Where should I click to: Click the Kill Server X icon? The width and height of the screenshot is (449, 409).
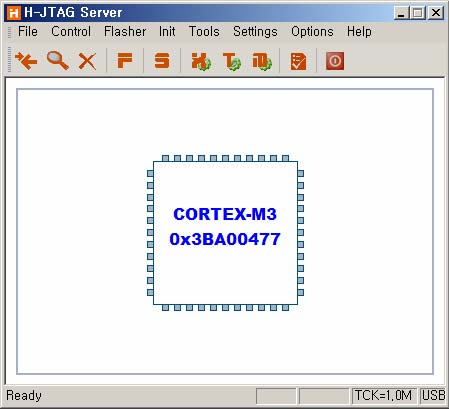tap(87, 61)
